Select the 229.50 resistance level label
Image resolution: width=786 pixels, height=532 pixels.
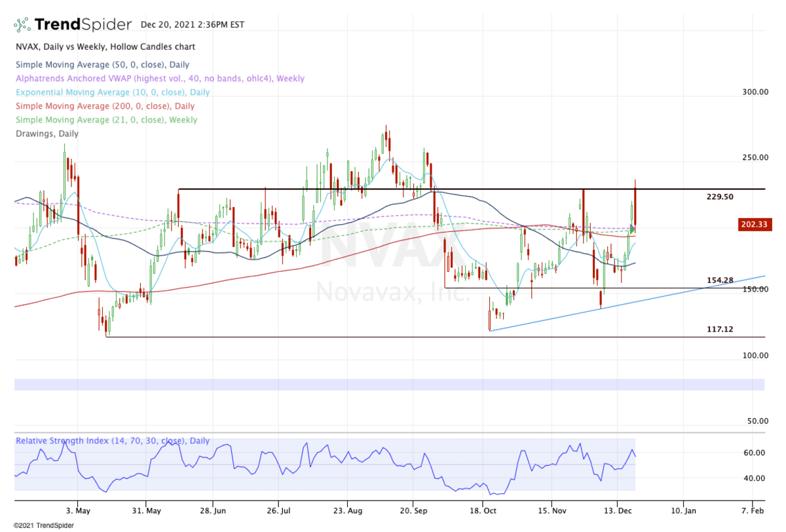point(719,197)
